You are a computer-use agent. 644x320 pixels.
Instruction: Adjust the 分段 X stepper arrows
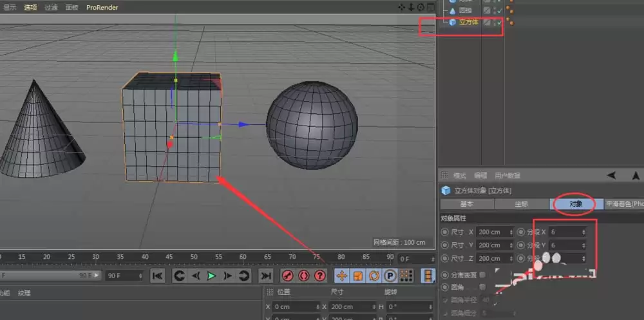tap(583, 232)
